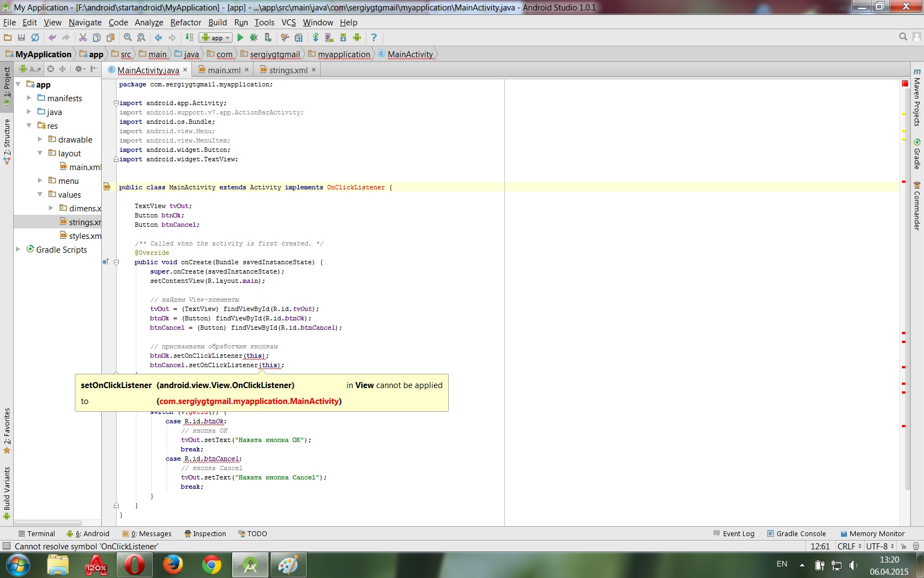Start debugging with the bug icon

click(254, 37)
